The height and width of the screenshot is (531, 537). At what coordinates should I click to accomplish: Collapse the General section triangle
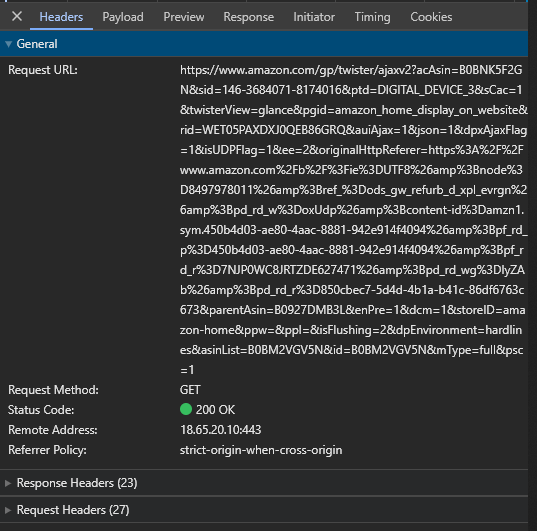coord(9,44)
